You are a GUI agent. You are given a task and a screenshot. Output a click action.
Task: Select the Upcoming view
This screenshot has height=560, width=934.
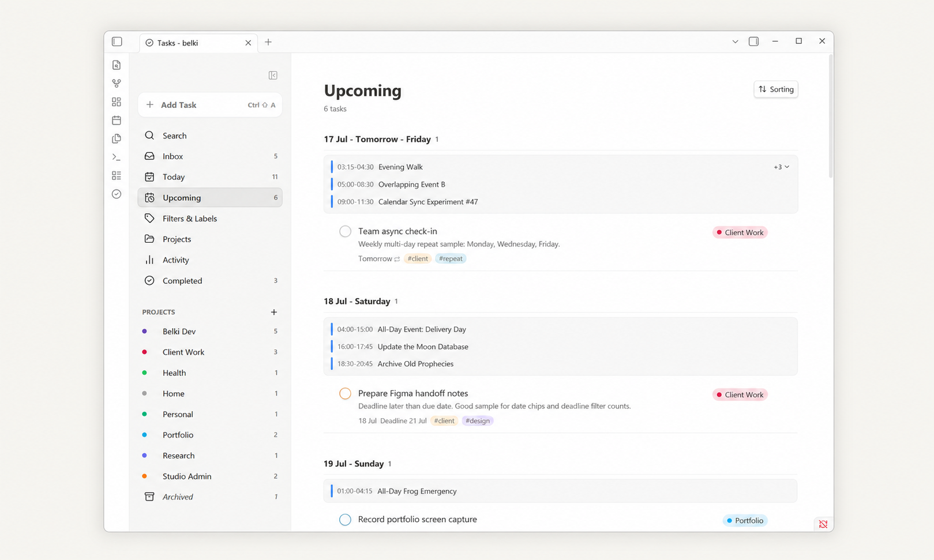[x=210, y=198]
